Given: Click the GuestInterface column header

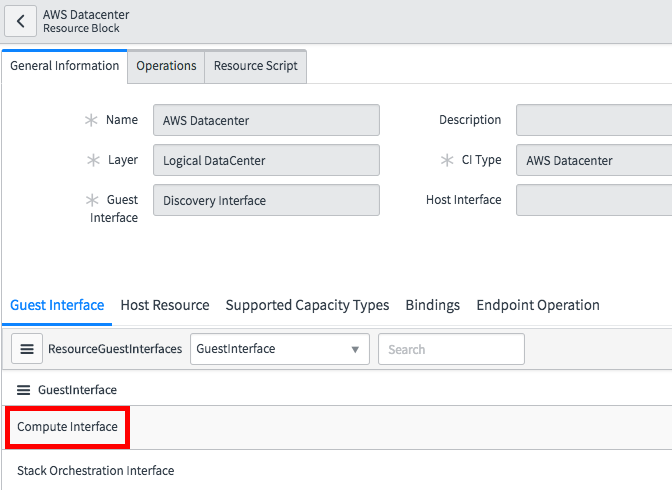Looking at the screenshot, I should tap(77, 390).
